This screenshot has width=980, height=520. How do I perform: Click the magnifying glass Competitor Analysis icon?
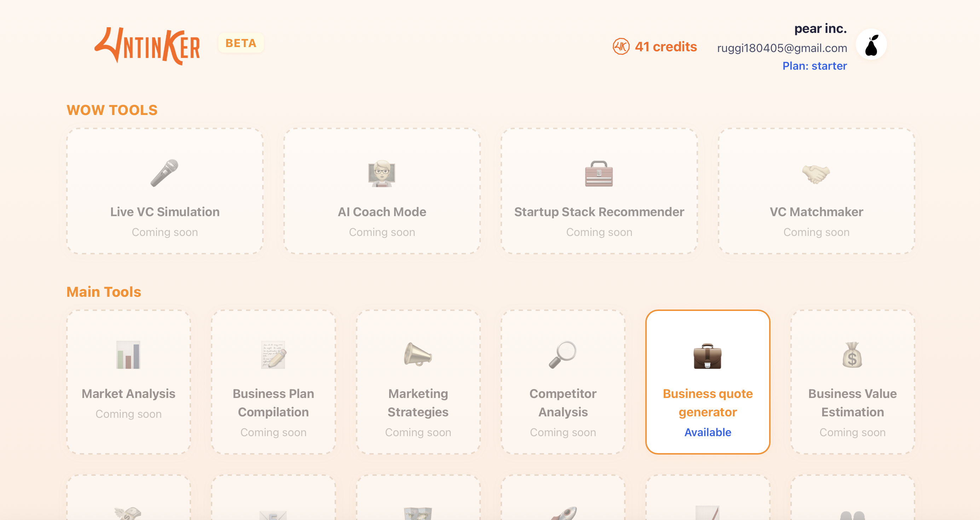tap(563, 354)
